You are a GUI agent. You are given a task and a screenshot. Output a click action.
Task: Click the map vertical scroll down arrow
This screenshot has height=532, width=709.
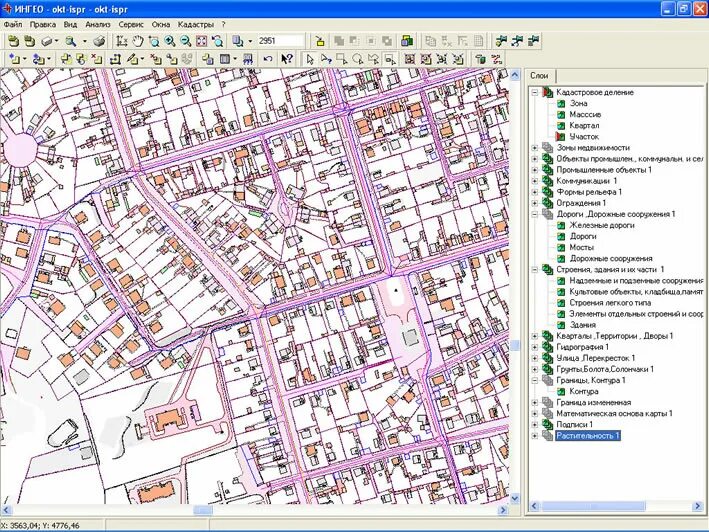(515, 498)
